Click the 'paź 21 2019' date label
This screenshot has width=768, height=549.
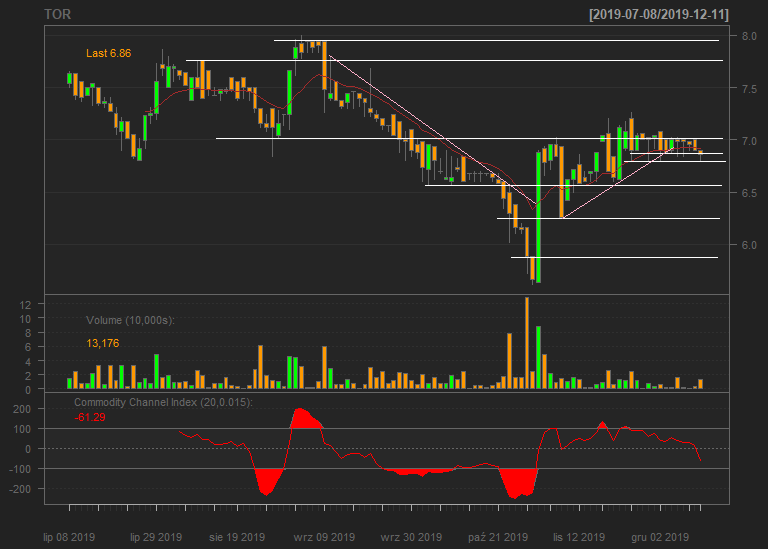[498, 537]
